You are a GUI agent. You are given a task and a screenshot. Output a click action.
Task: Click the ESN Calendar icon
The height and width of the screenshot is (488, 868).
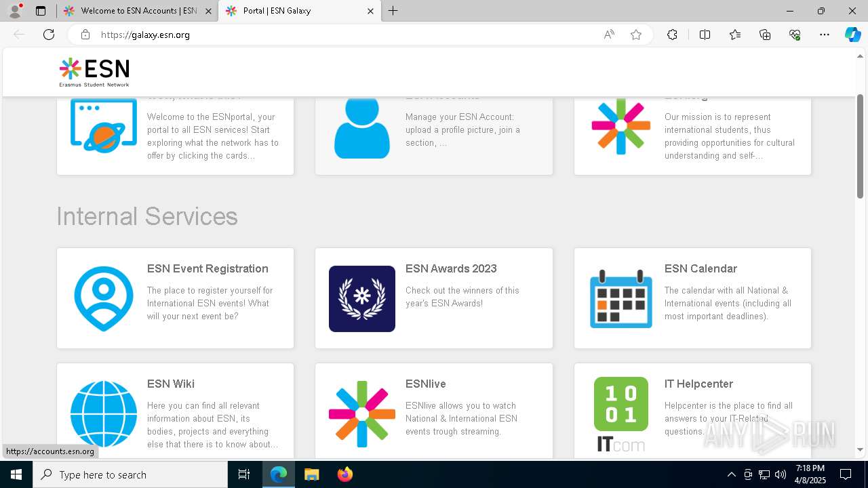click(x=621, y=299)
